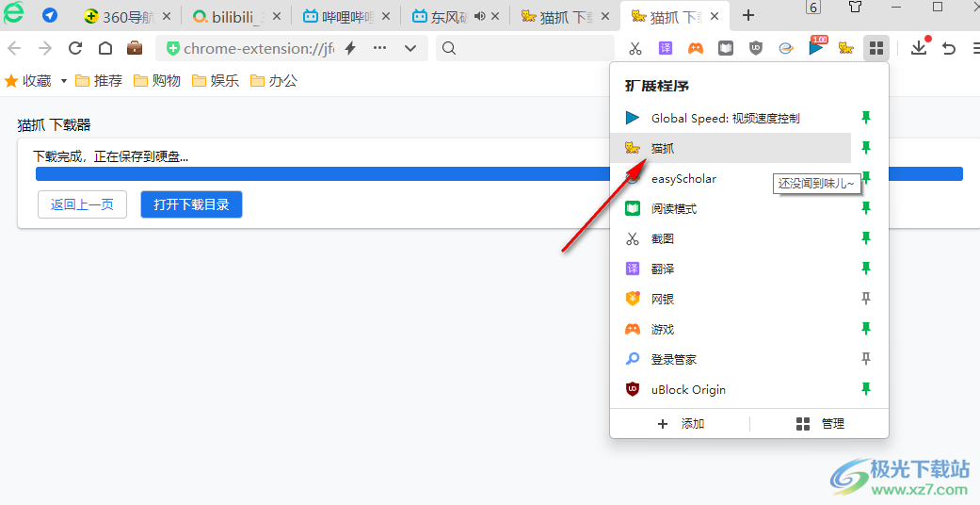Open 阅读模式 in the extensions list
980x505 pixels.
pos(730,208)
